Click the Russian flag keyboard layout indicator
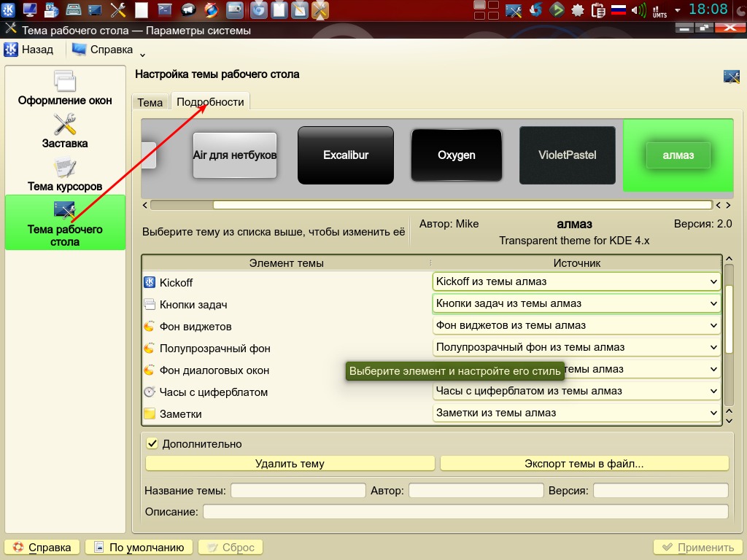This screenshot has height=560, width=747. 619,9
